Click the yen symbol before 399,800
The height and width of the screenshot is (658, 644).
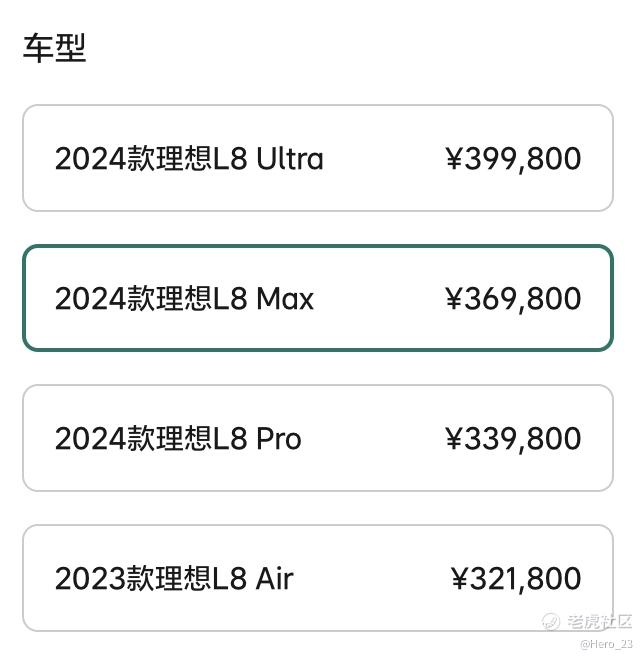pyautogui.click(x=454, y=158)
